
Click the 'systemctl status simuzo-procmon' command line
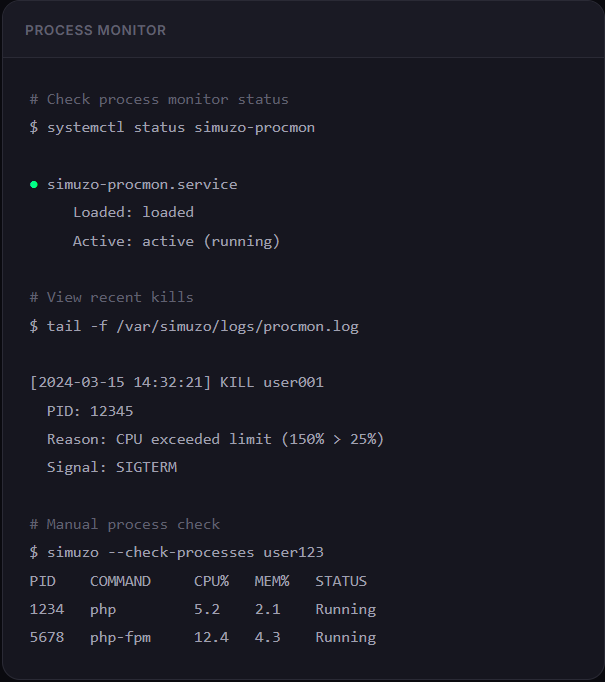(172, 128)
